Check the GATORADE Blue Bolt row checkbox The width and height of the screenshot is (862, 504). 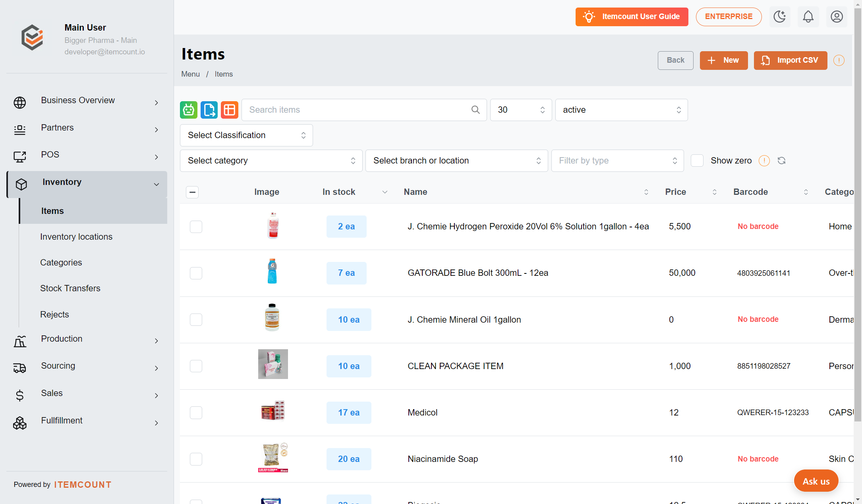196,273
